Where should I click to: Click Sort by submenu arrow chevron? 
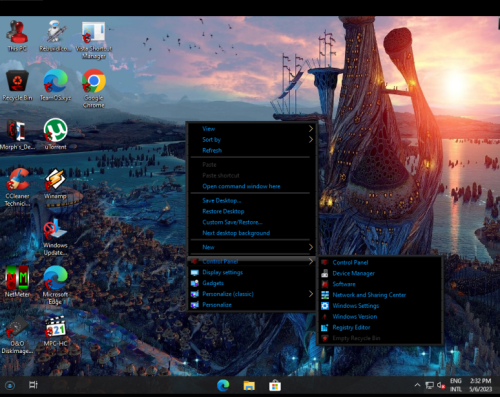point(311,140)
